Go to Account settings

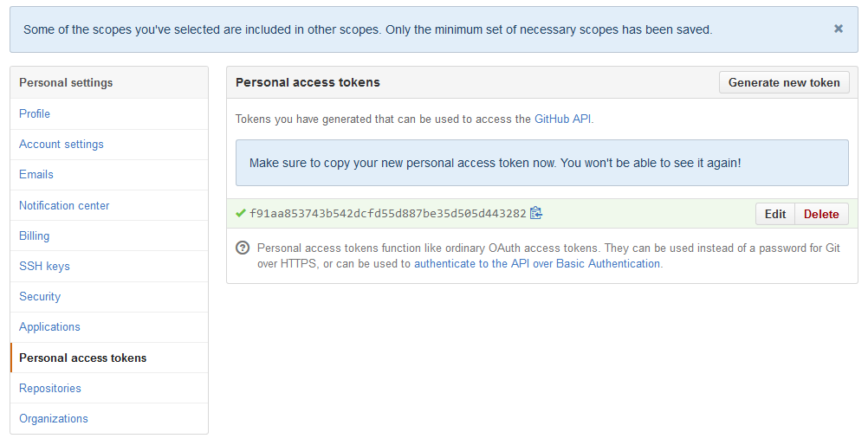pos(62,144)
